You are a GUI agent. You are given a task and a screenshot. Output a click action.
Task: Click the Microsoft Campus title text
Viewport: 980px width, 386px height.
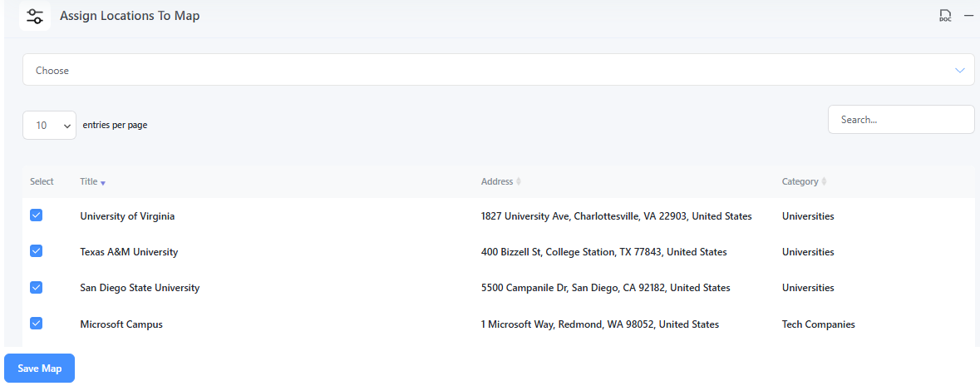pyautogui.click(x=121, y=324)
